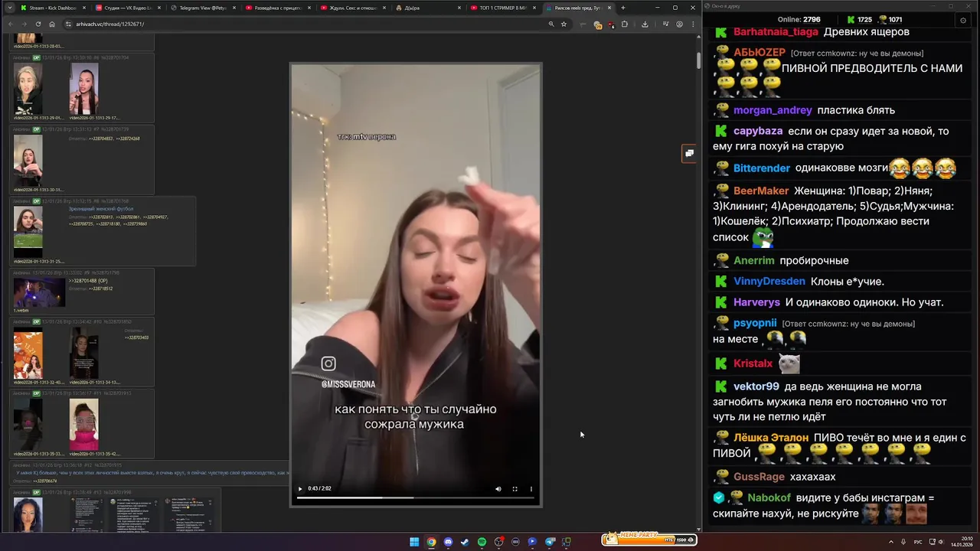Click username VinnyDresden in chat
The width and height of the screenshot is (980, 551).
[769, 281]
